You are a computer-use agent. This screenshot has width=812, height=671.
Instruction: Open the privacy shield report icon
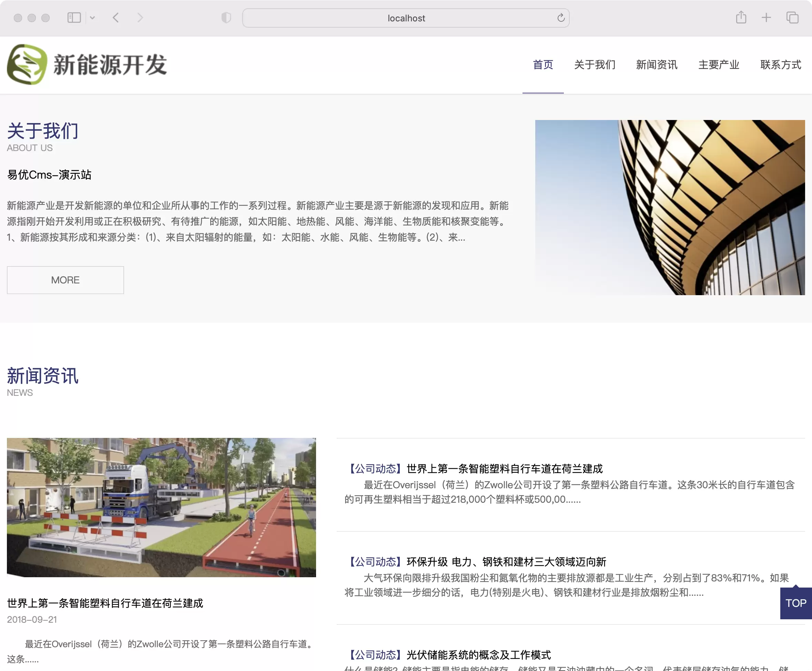(226, 18)
